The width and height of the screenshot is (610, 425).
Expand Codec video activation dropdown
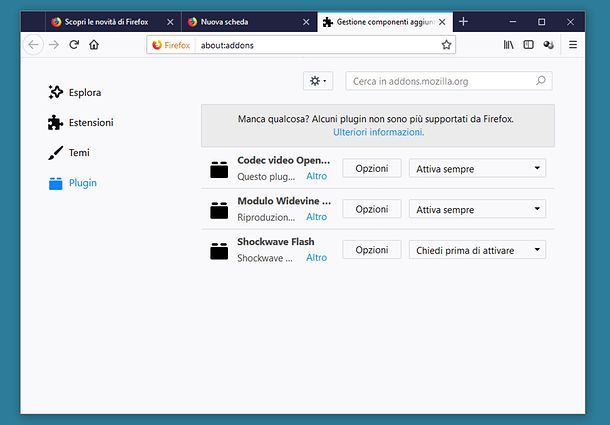pos(477,168)
